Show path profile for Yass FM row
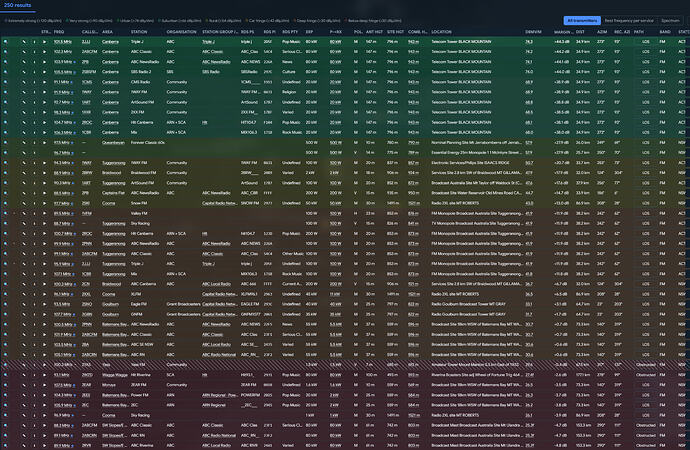The image size is (690, 450). click(x=24, y=365)
